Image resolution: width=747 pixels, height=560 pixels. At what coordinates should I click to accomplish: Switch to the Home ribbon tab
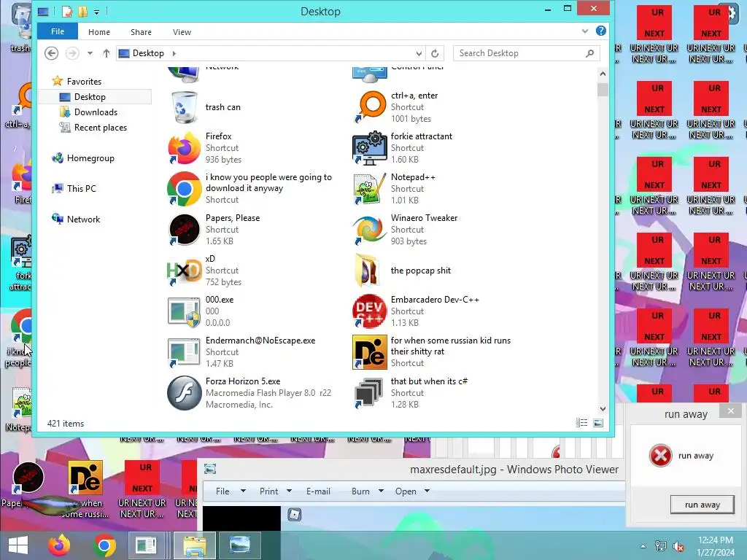(x=99, y=32)
